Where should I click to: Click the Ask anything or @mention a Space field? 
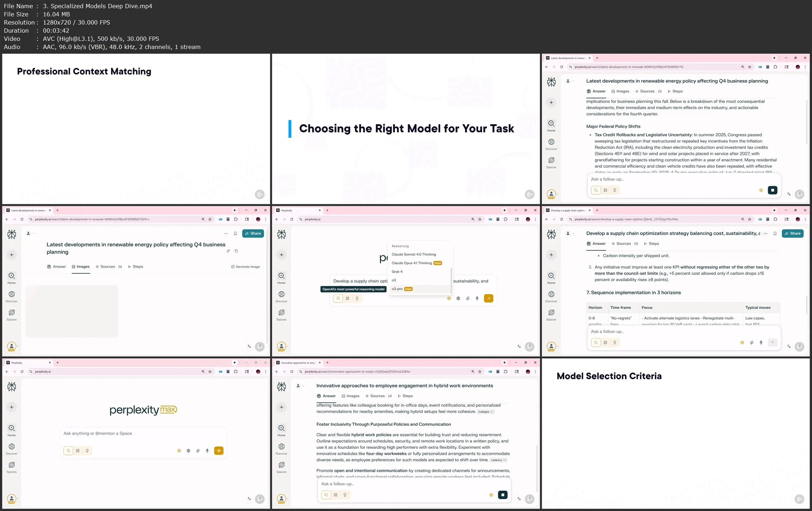tap(143, 434)
